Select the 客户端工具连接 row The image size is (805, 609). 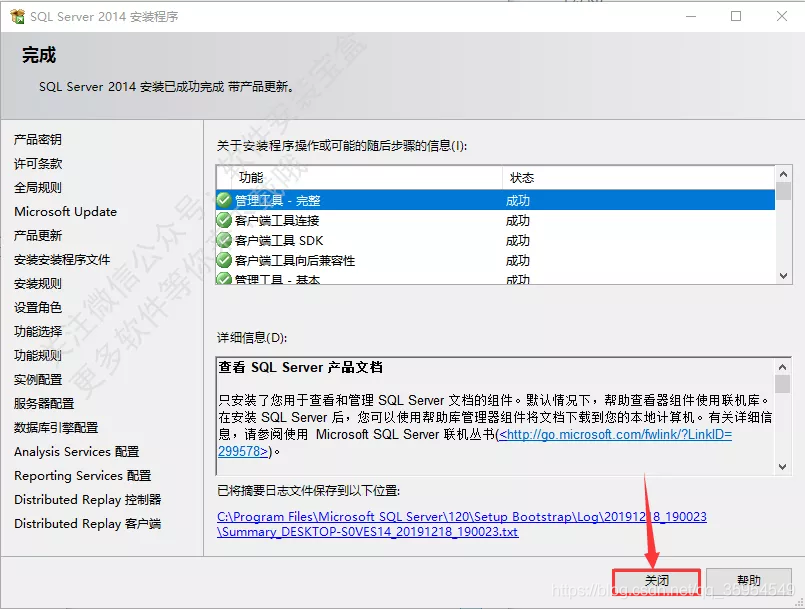click(x=496, y=220)
